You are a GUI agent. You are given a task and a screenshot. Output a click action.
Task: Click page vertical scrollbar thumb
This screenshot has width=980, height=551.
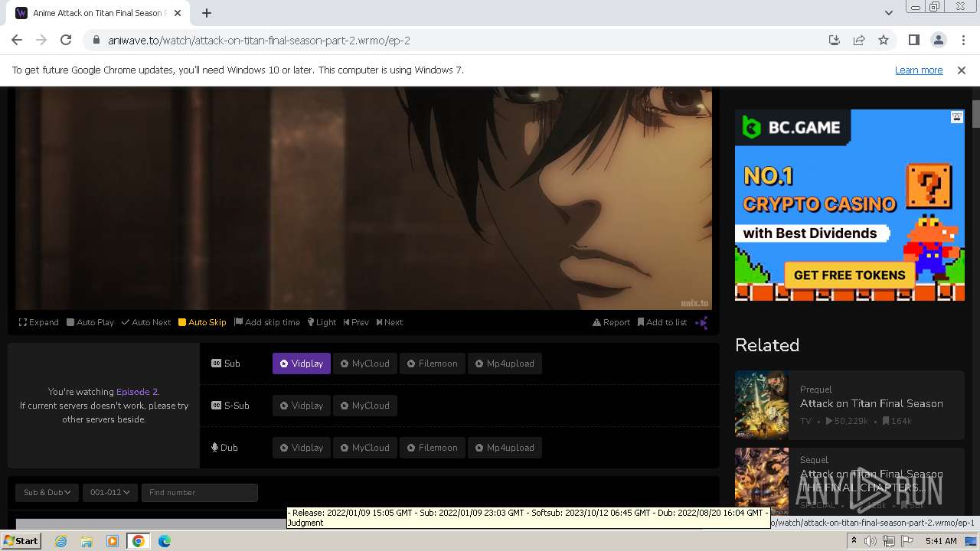975,112
